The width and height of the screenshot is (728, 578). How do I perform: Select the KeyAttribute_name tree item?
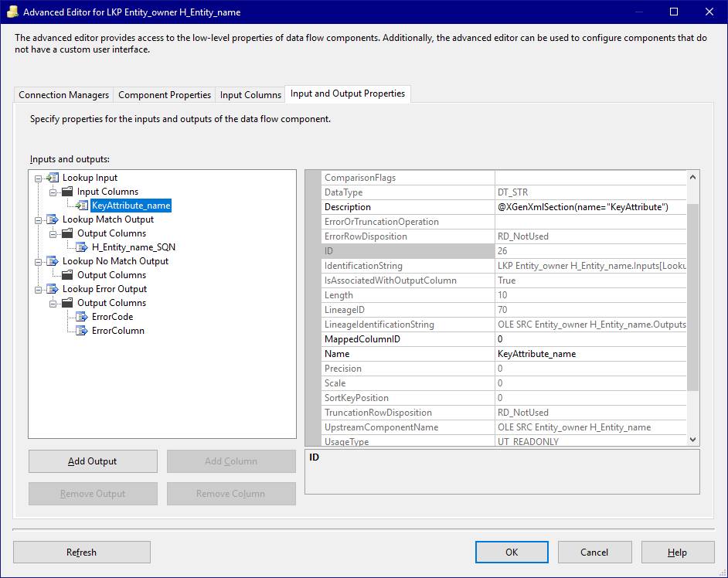coord(131,206)
